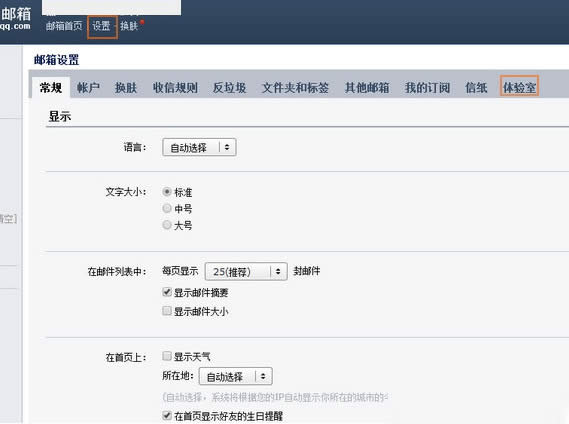The width and height of the screenshot is (569, 424).
Task: Switch to the 帐户 tab
Action: pyautogui.click(x=88, y=87)
